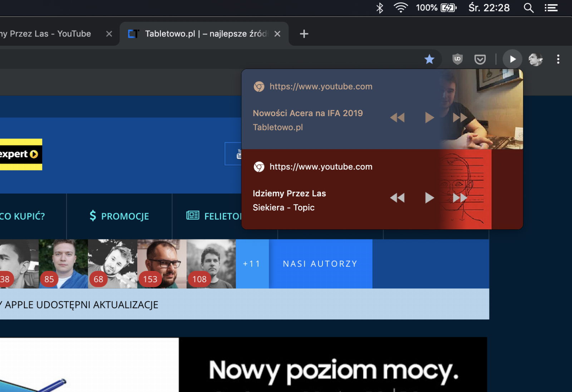Open a new tab with plus button

click(x=304, y=34)
